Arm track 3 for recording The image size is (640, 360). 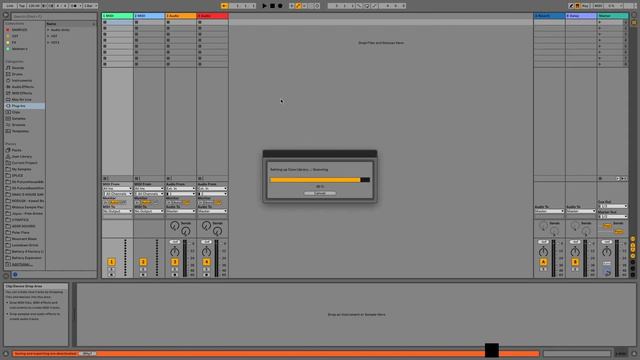coord(175,275)
